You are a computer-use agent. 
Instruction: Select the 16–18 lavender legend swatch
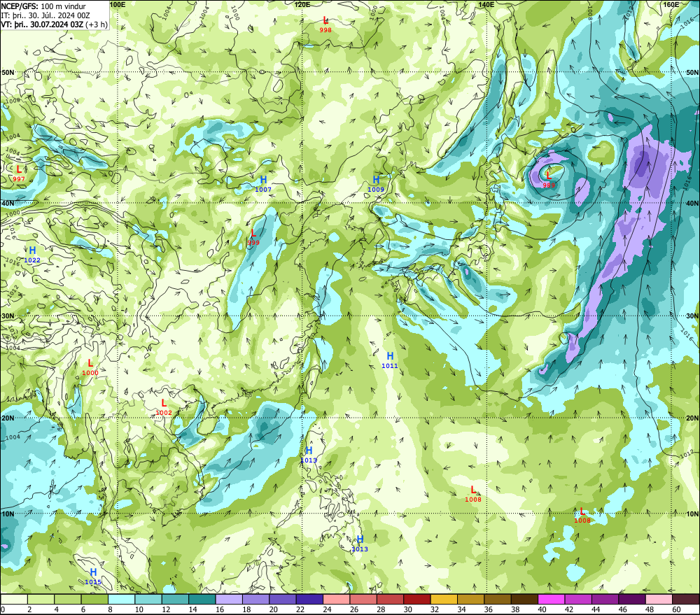click(x=229, y=599)
